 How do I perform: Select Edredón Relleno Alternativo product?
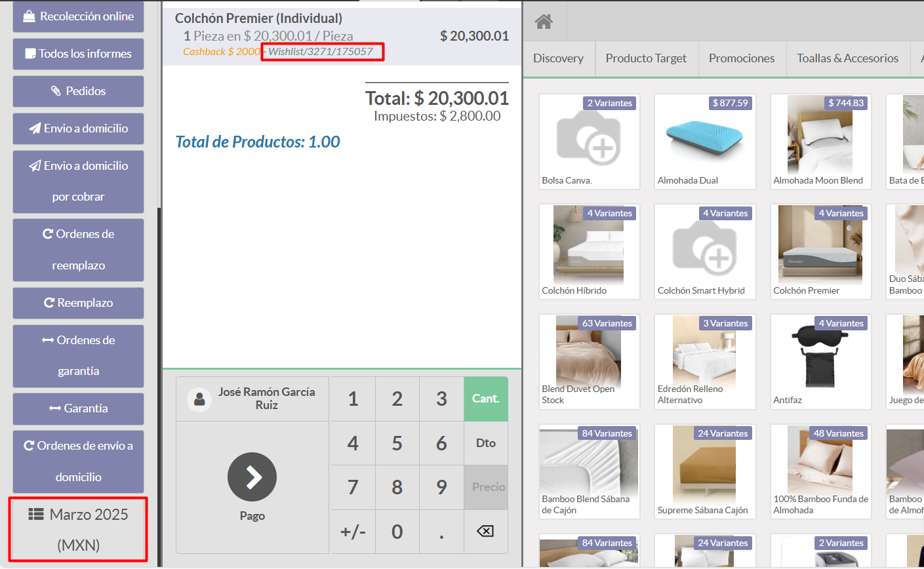coord(705,362)
